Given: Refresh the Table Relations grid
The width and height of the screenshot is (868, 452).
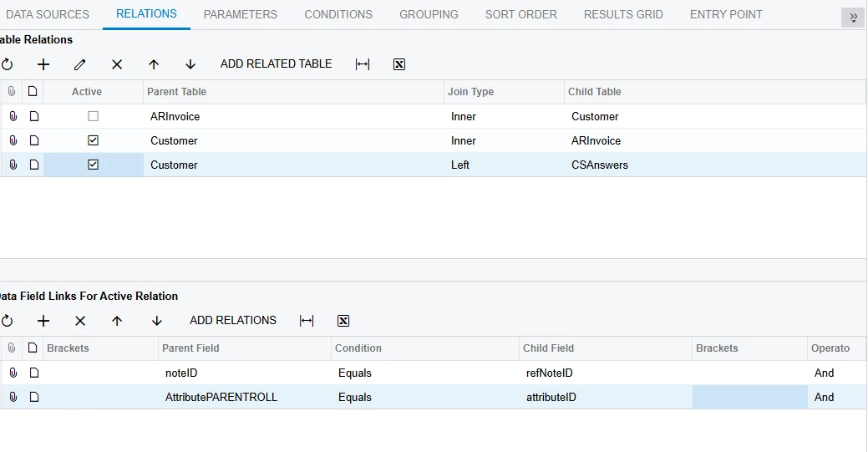Looking at the screenshot, I should pos(7,64).
